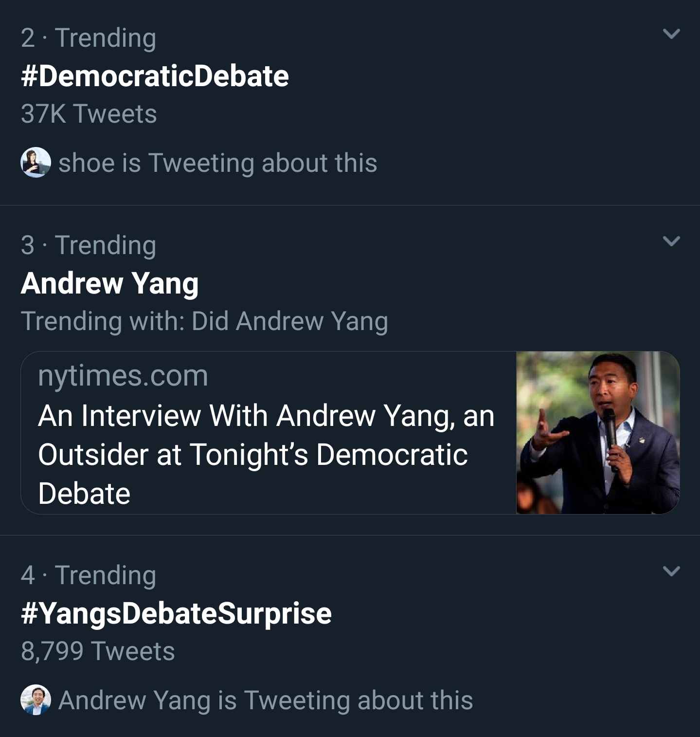
Task: Tap shoe's profile avatar
Action: 36,162
